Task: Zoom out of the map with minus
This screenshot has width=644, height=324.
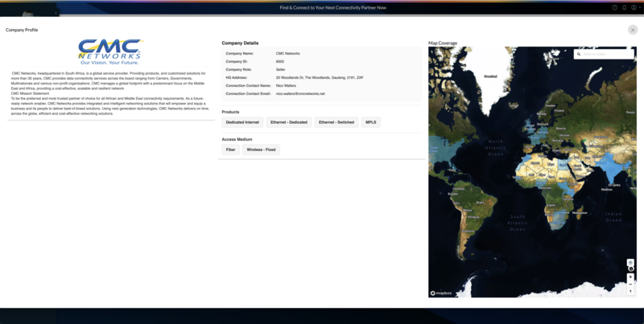Action: click(630, 285)
